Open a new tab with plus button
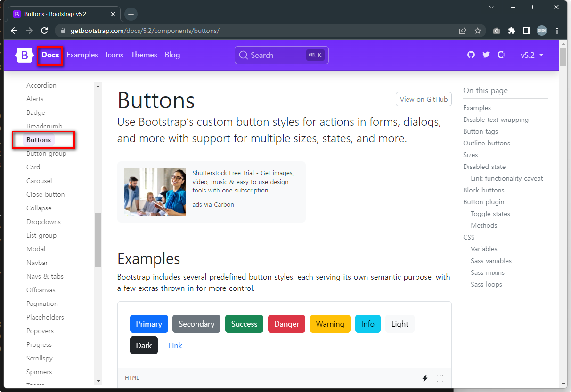571x392 pixels. pos(131,14)
